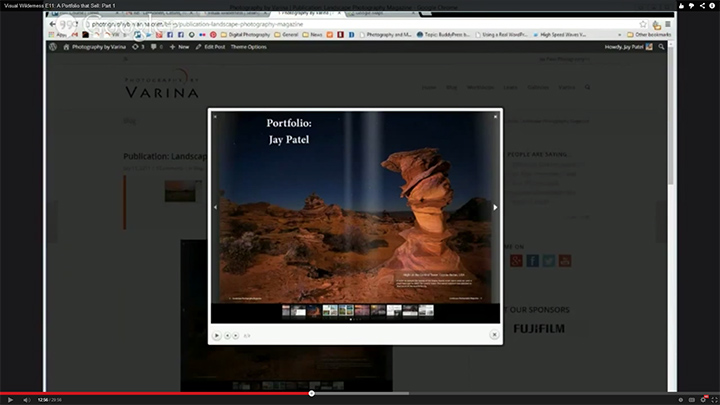
Task: Open Howdy, Jay Patel account menu
Action: tap(628, 47)
